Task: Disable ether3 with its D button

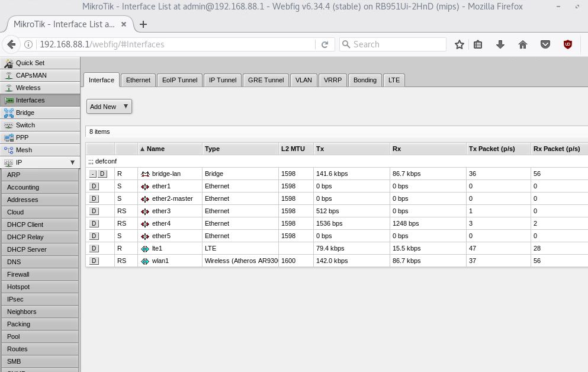Action: coord(94,211)
